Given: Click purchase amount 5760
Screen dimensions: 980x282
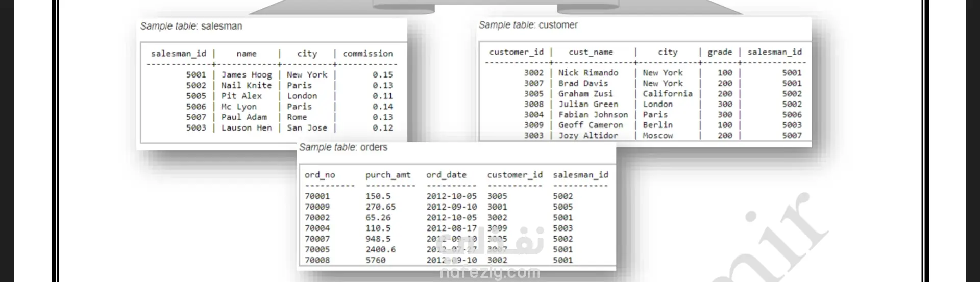Looking at the screenshot, I should pos(375,260).
